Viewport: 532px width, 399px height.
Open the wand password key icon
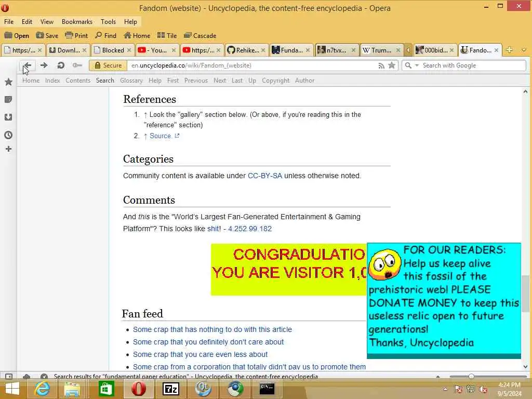77,65
